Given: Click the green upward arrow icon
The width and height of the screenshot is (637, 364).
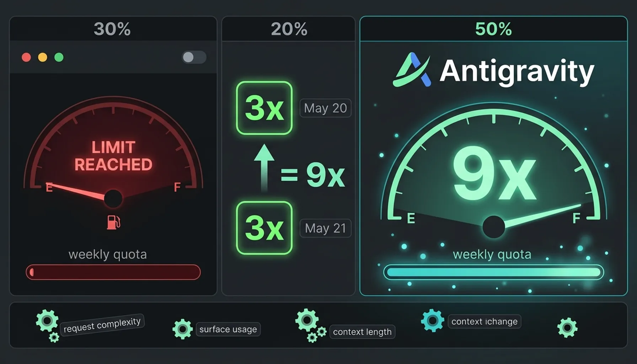Looking at the screenshot, I should coord(264,168).
